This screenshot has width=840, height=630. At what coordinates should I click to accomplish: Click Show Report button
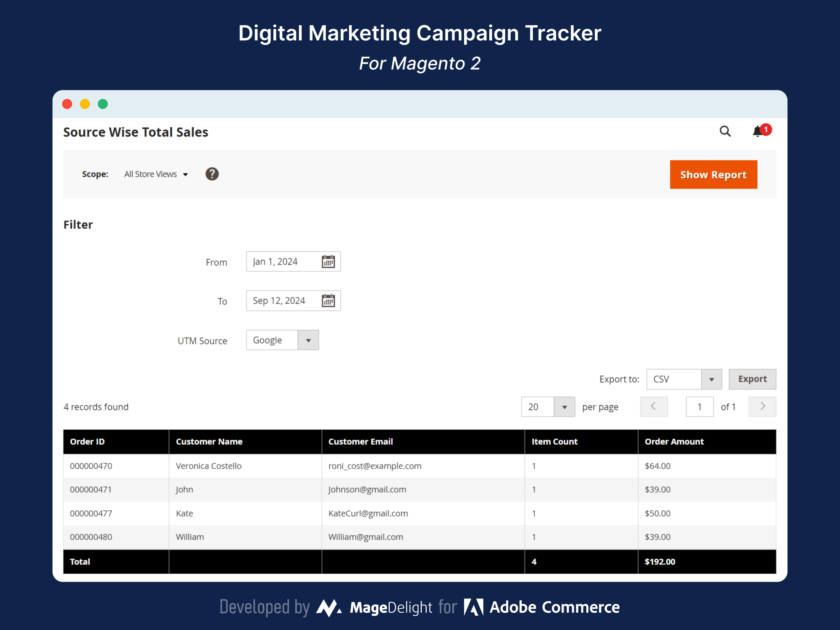(x=714, y=174)
